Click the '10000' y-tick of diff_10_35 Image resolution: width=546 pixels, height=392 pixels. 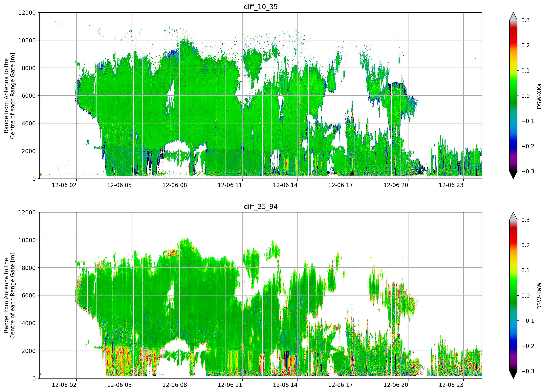point(27,40)
